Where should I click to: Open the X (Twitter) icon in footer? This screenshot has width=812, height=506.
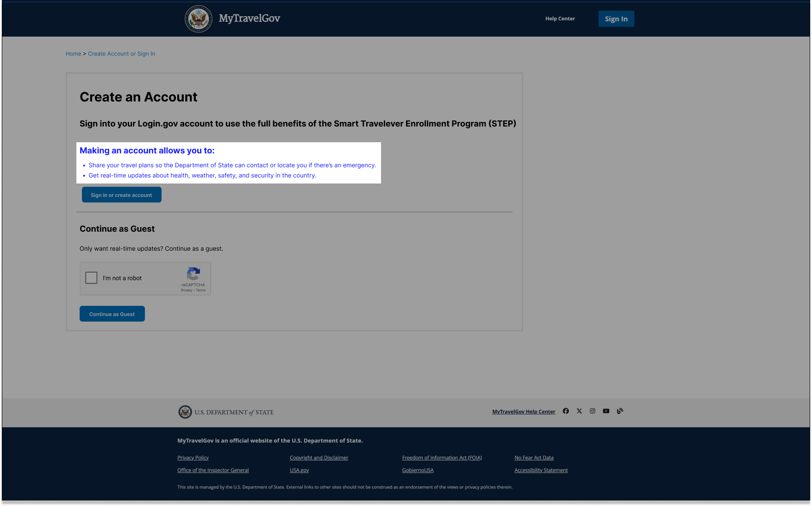click(x=579, y=411)
